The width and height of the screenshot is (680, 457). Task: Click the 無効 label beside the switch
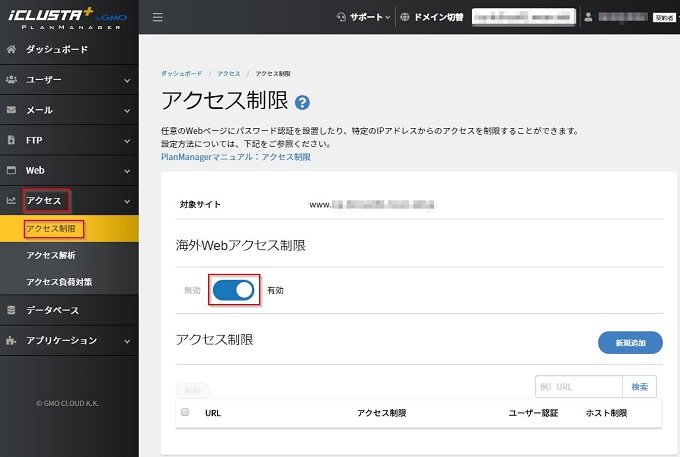pyautogui.click(x=193, y=290)
